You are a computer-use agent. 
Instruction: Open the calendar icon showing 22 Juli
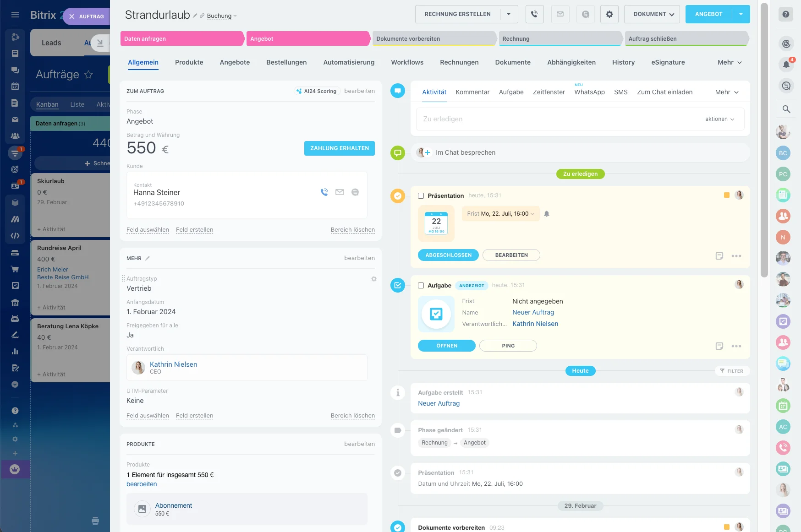436,223
